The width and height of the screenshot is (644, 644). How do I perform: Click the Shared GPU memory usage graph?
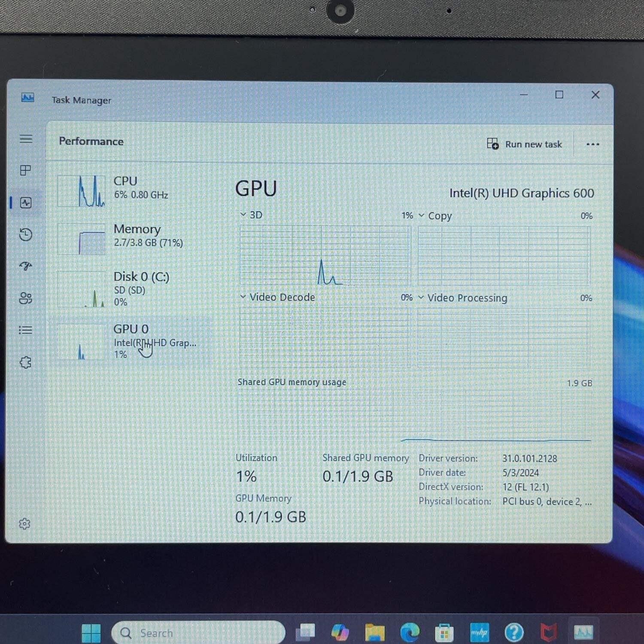click(x=414, y=416)
